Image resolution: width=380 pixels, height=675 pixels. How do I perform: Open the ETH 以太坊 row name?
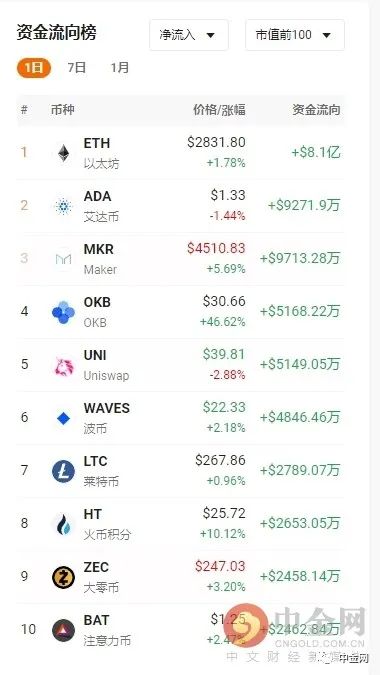(101, 153)
